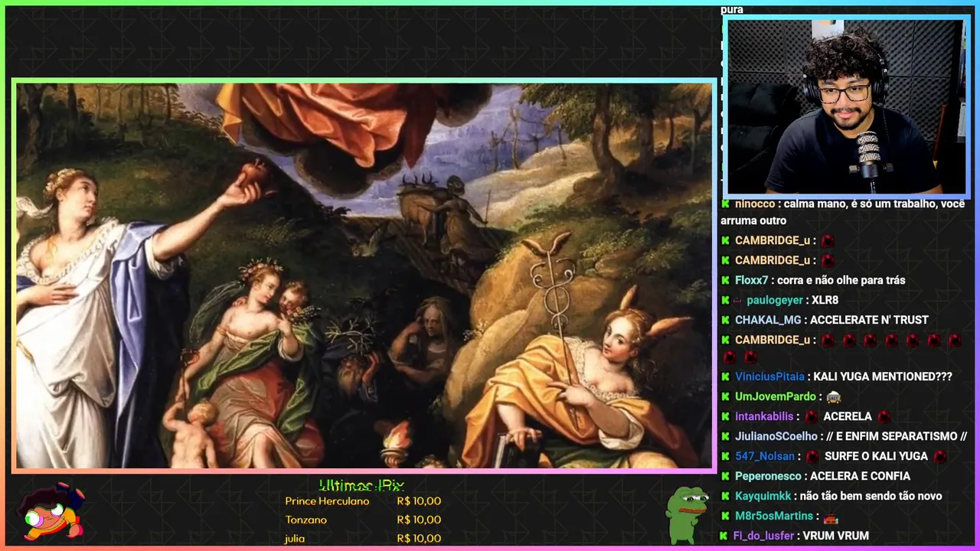Select message "não tão bem sendo tão novo"
980x551 pixels.
[x=871, y=496]
